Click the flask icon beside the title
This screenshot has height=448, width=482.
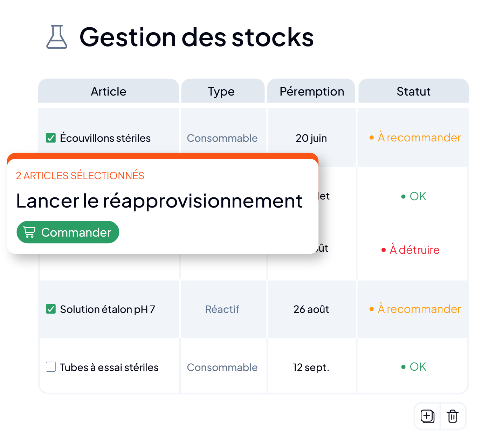point(57,37)
